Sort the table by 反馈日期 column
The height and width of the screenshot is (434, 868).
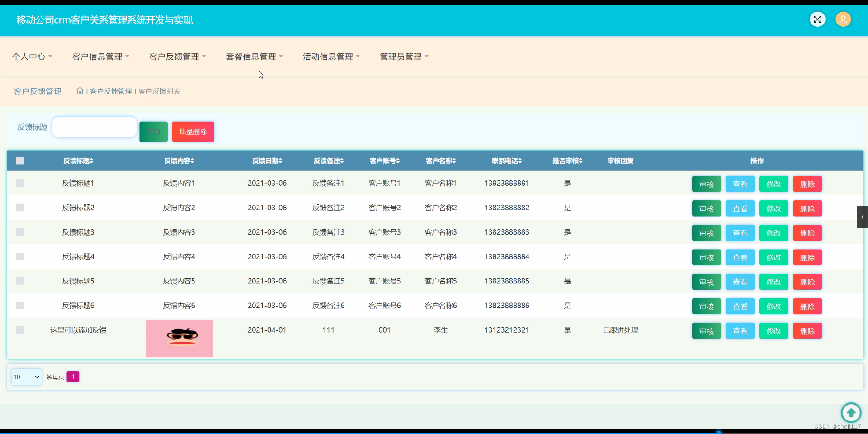pyautogui.click(x=267, y=160)
